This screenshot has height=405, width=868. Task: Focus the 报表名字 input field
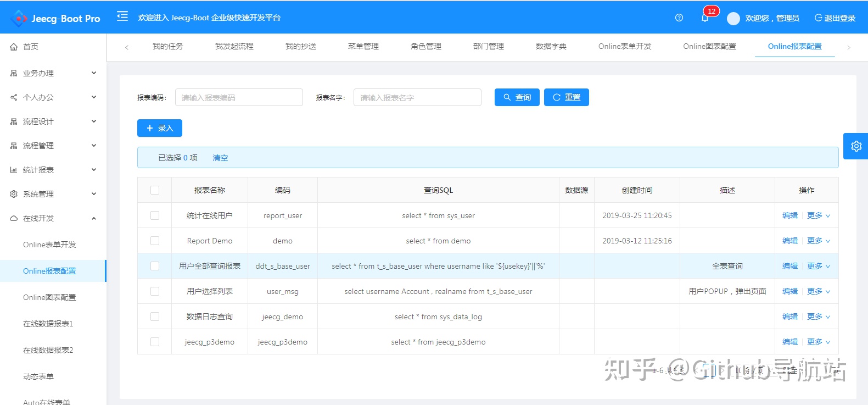[x=417, y=97]
